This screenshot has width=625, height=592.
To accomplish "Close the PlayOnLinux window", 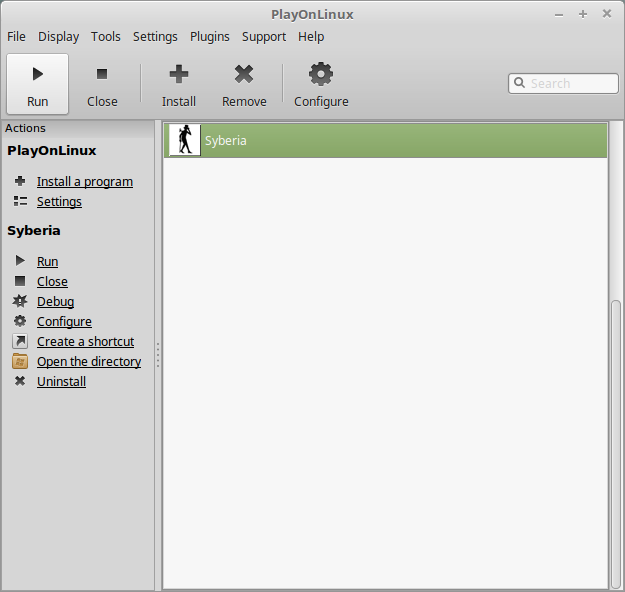I will (607, 14).
